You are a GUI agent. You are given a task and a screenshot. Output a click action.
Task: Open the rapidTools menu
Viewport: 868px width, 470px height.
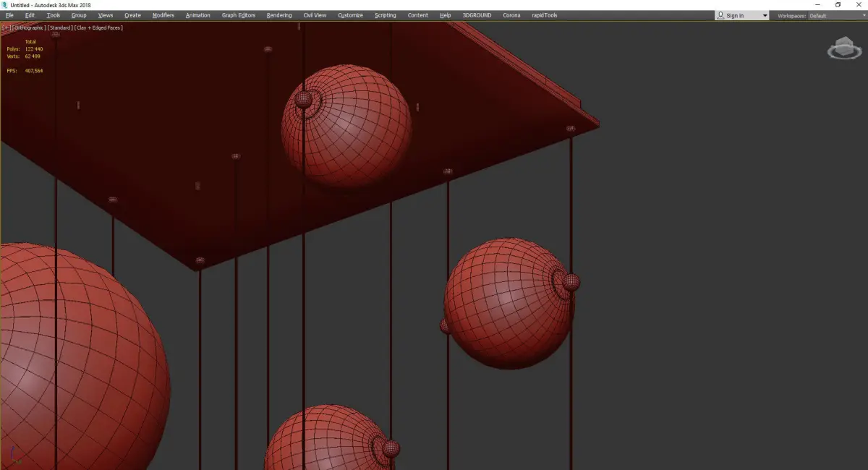pos(545,15)
